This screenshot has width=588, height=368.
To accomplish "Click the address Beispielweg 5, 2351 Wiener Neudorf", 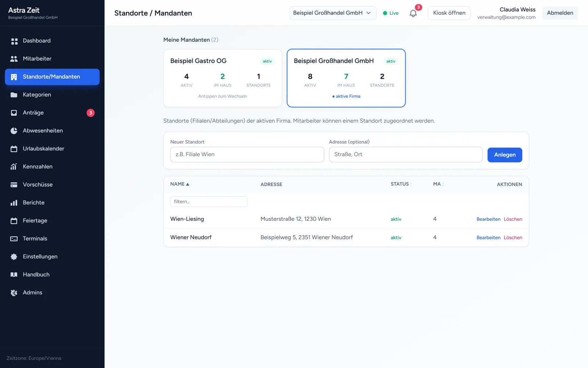I will click(x=306, y=237).
